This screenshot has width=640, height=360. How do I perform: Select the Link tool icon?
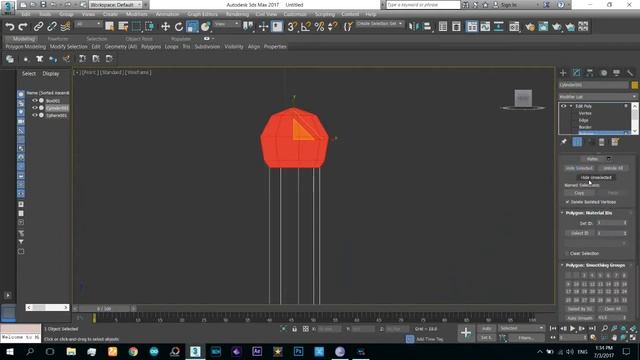pos(38,27)
